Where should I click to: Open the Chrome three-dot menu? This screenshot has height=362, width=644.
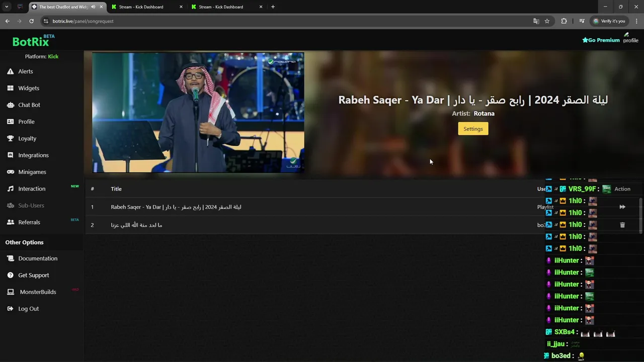636,21
